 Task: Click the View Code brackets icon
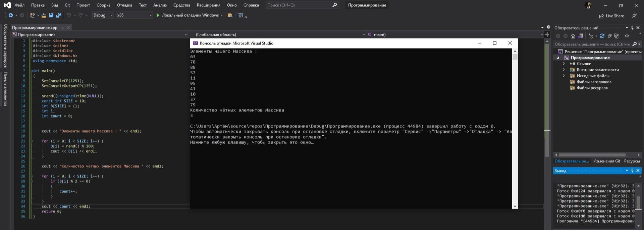point(627,36)
